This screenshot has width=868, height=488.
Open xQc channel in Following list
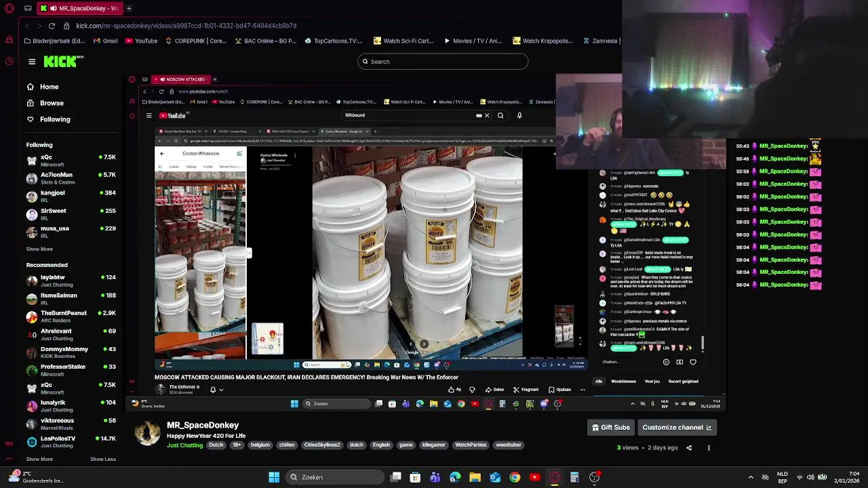pos(71,160)
